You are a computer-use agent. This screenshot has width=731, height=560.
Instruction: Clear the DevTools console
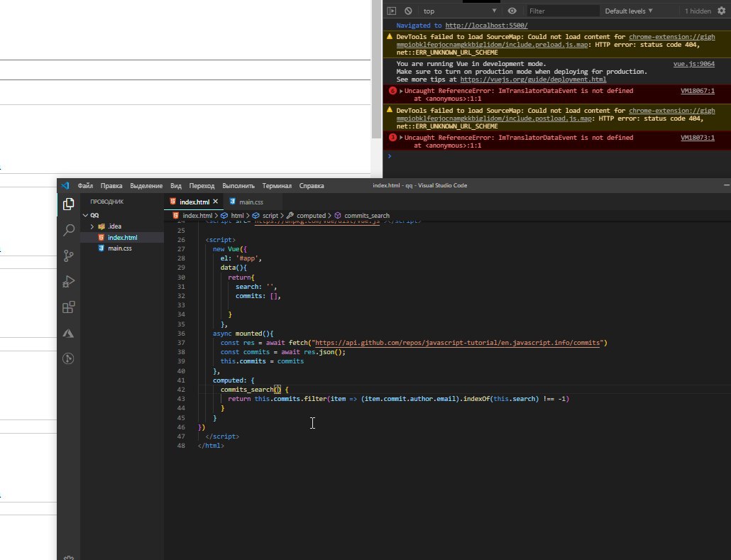[x=408, y=11]
